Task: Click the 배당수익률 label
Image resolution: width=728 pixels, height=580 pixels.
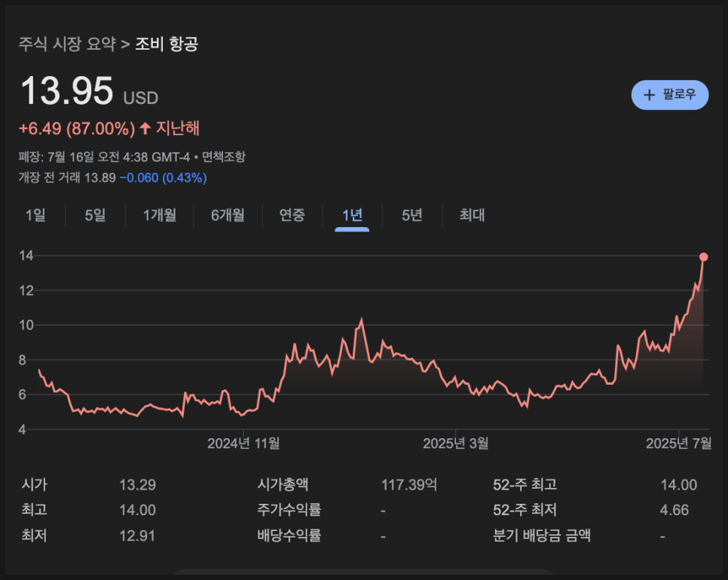Action: click(289, 536)
